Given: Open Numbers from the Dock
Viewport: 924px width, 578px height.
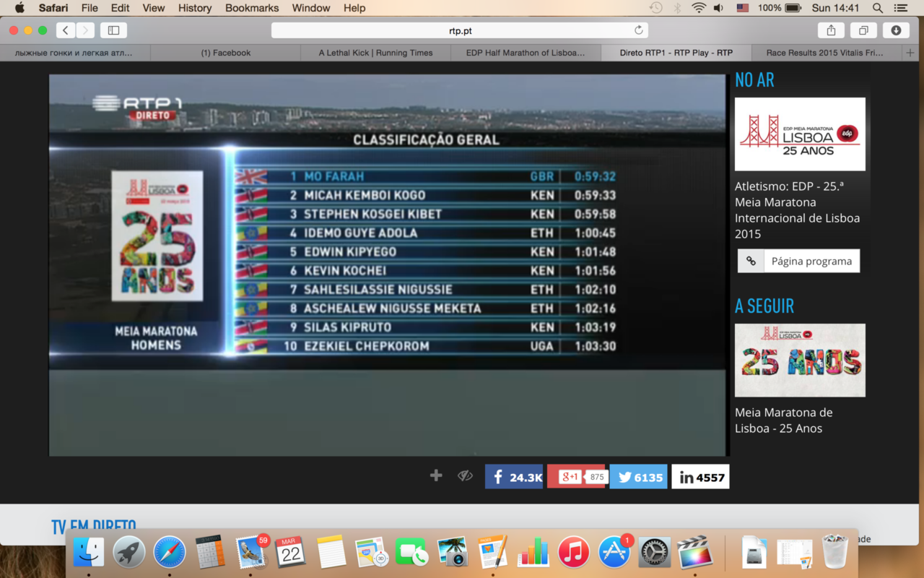Looking at the screenshot, I should [x=533, y=553].
